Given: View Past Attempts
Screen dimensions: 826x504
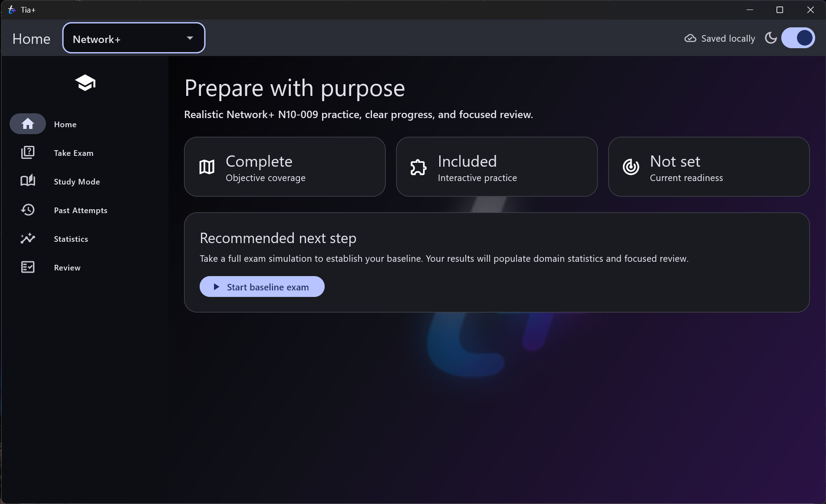Looking at the screenshot, I should pyautogui.click(x=85, y=210).
